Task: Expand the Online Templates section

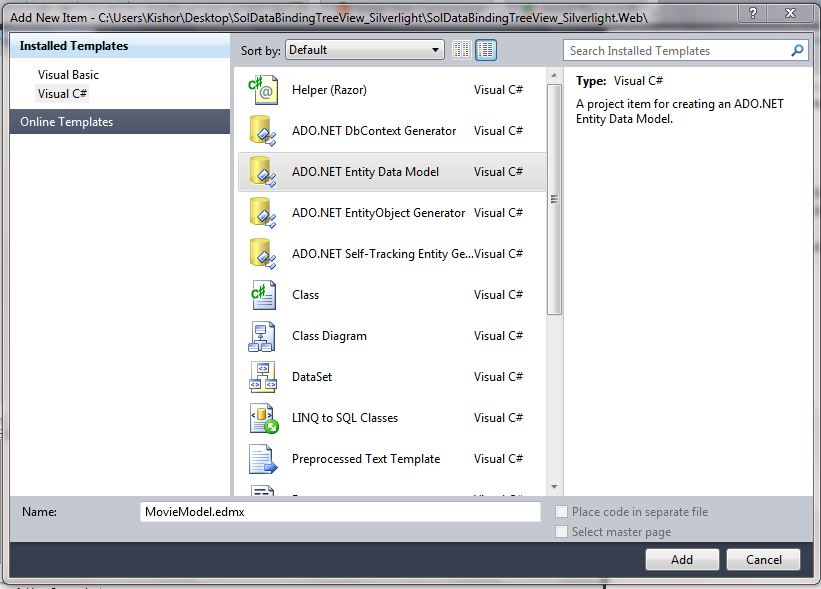Action: coord(119,121)
